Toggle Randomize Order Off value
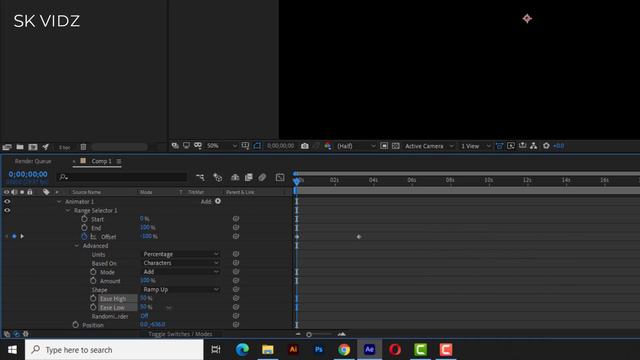This screenshot has height=360, width=640. [144, 316]
